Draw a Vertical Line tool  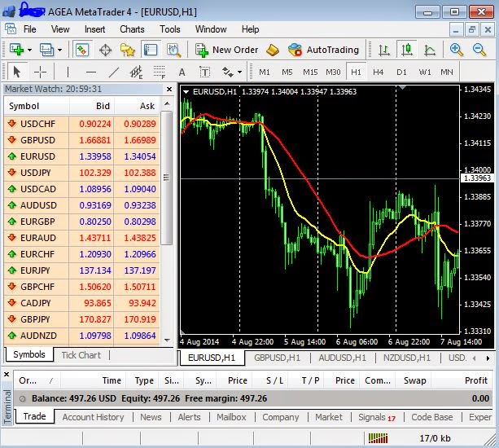pos(68,72)
